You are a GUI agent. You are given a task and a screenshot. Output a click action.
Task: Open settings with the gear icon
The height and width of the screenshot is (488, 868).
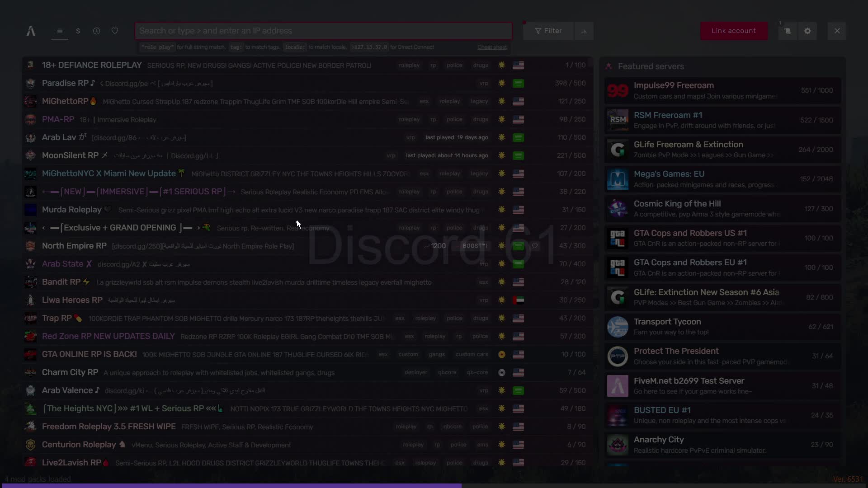[x=808, y=31]
